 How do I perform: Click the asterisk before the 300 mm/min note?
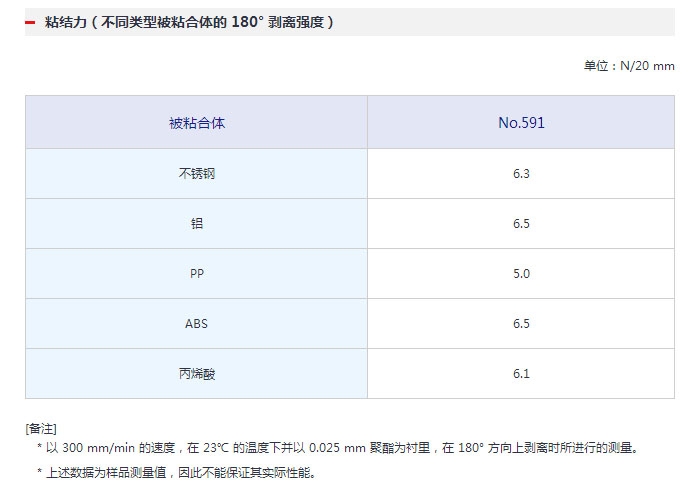pos(40,449)
